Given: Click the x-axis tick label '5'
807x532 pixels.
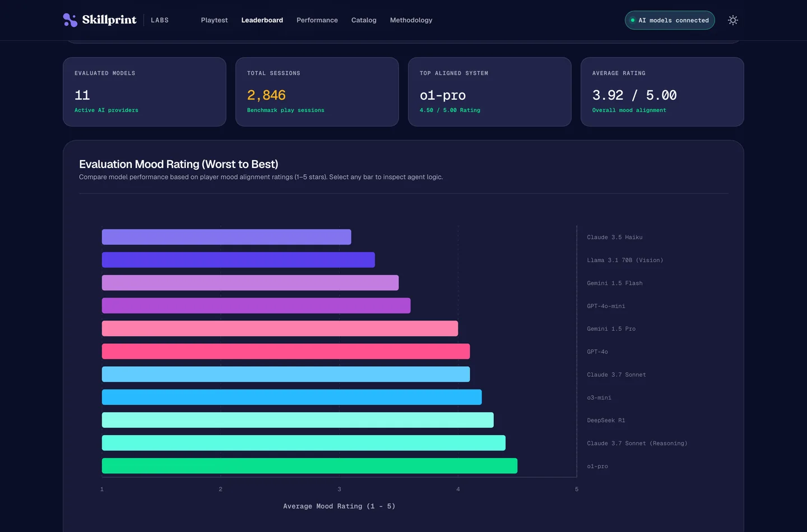Looking at the screenshot, I should click(577, 489).
